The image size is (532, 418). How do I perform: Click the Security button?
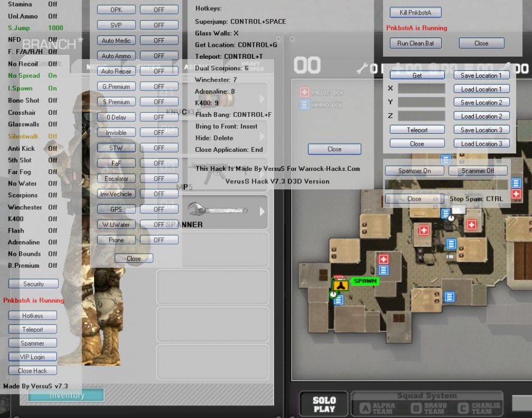click(x=33, y=284)
